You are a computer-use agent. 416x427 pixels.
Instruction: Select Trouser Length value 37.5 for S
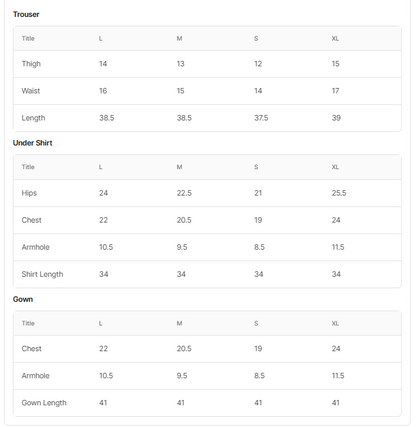click(x=261, y=118)
